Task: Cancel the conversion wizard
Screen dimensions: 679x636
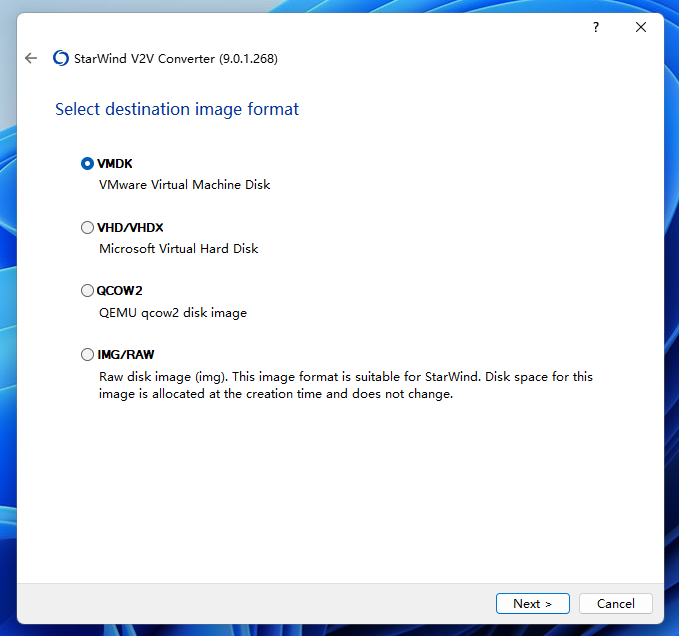Action: point(616,604)
